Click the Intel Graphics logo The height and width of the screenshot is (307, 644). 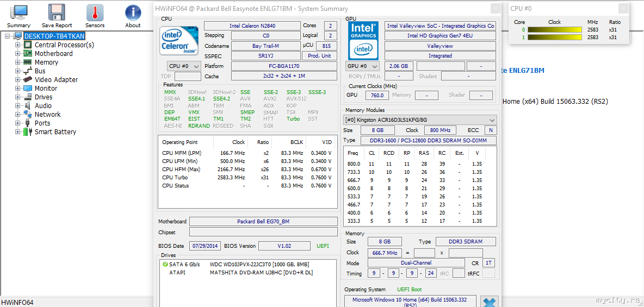[x=363, y=41]
